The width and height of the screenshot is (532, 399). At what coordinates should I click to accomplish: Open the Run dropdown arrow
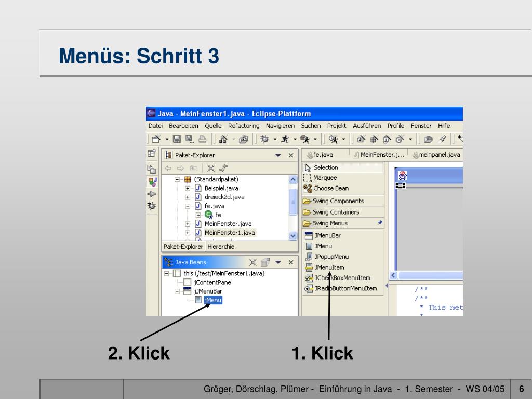point(295,139)
